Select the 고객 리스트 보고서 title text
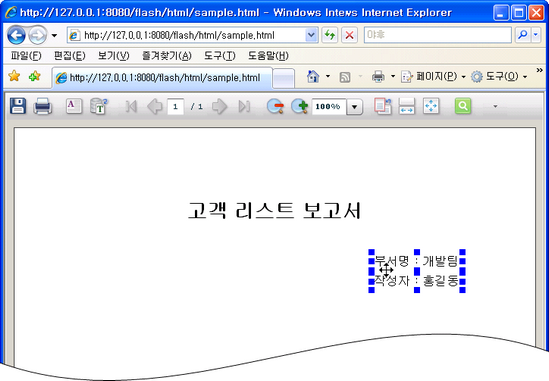 274,210
